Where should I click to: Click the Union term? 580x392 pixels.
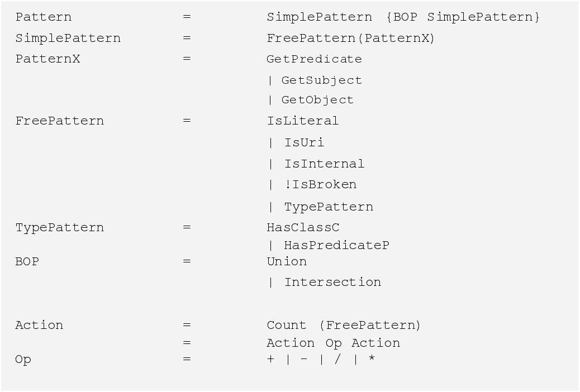[x=287, y=261]
